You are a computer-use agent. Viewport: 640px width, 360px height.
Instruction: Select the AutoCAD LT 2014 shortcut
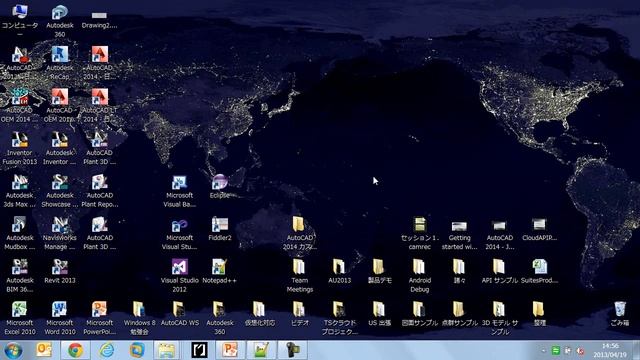pos(99,105)
